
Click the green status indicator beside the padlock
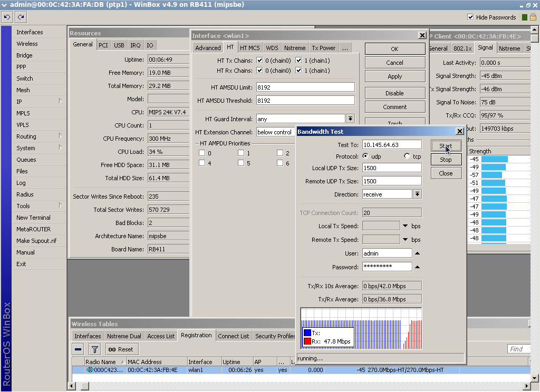coord(525,17)
